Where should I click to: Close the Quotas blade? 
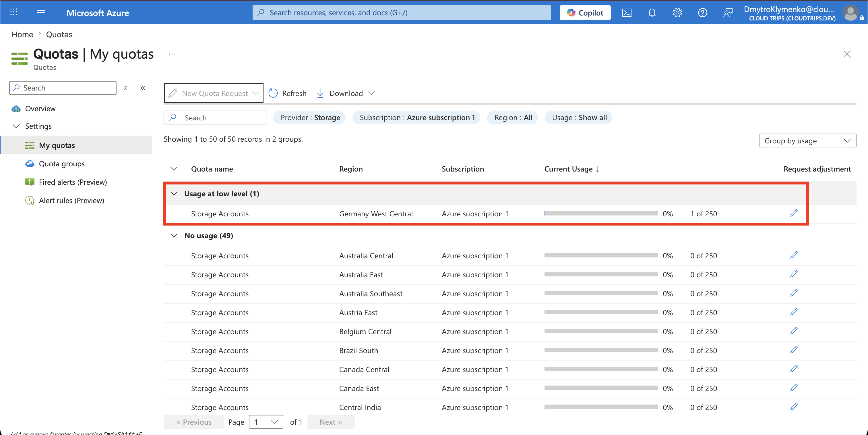click(847, 54)
